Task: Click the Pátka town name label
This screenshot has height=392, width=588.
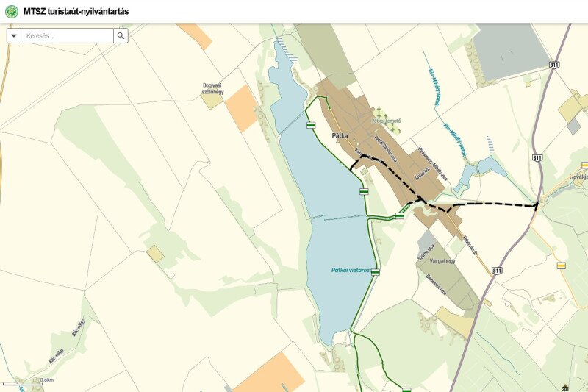Action: tap(340, 136)
